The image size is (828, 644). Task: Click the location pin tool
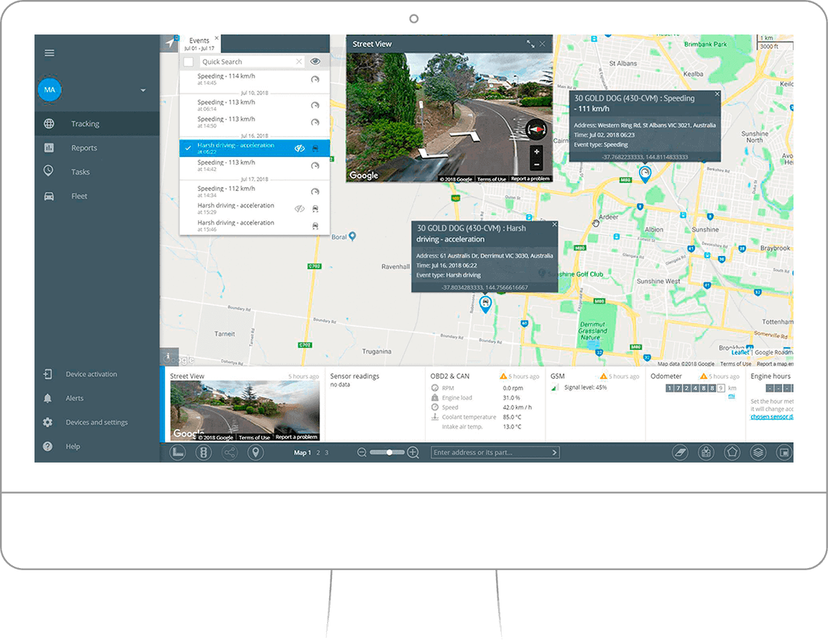[255, 453]
